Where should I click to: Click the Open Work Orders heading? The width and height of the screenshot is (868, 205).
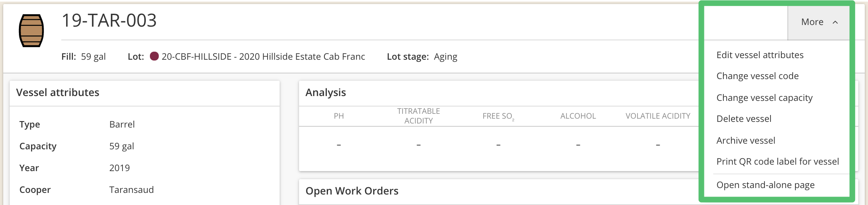(x=352, y=191)
